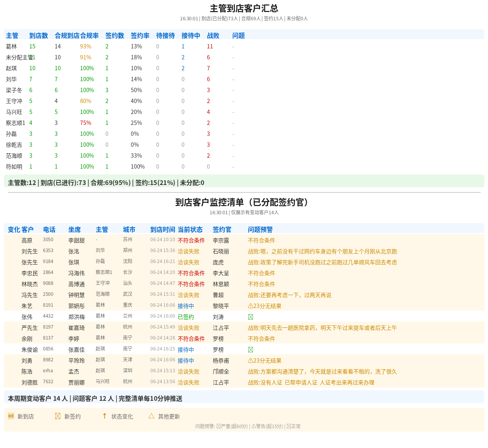Click the 不符合条件 status in 余刚's row
The height and width of the screenshot is (448, 488).
pyautogui.click(x=191, y=339)
